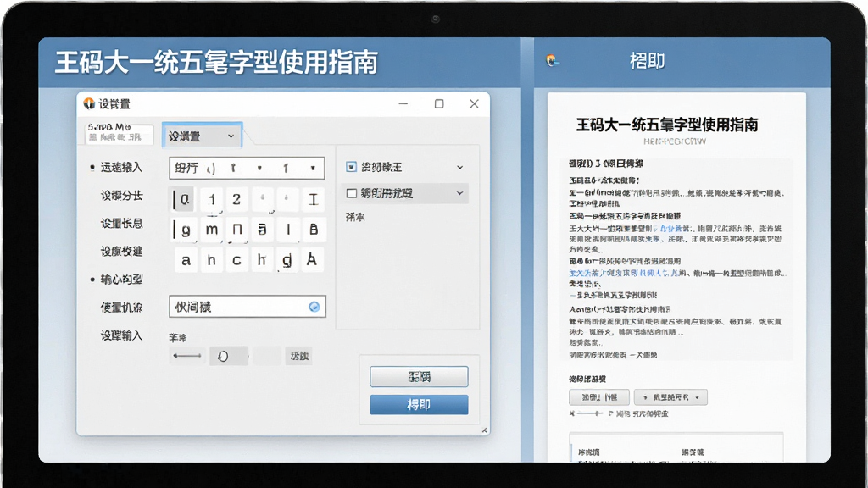This screenshot has height=488, width=868.
Task: Click into the text field below the key grid
Action: (x=248, y=307)
